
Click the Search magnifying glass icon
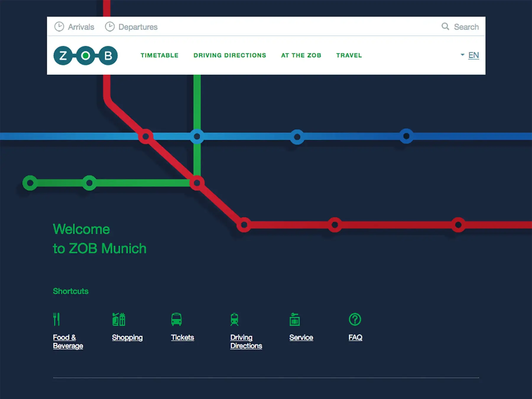(445, 27)
